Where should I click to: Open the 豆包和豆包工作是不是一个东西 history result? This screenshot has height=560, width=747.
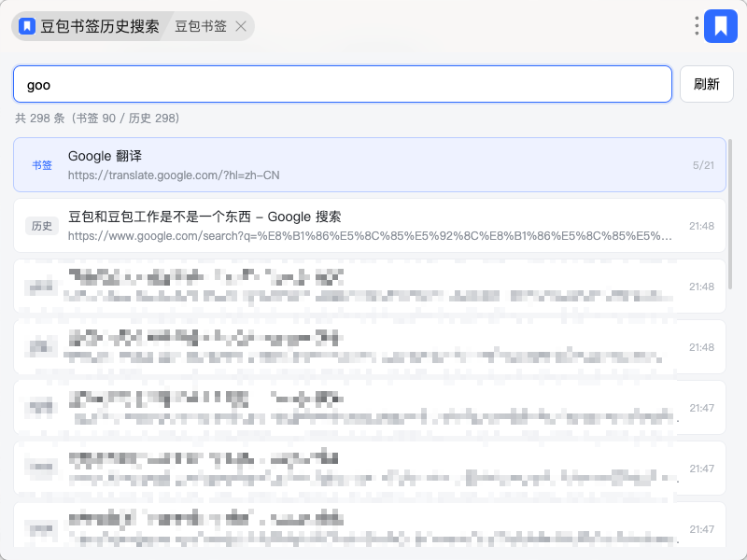click(370, 226)
